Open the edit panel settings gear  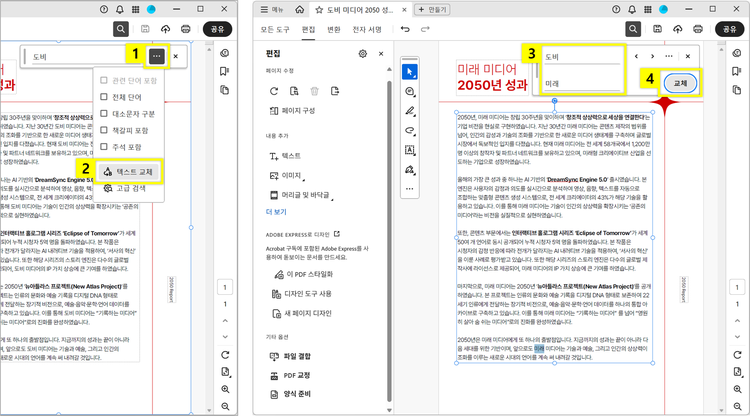363,54
